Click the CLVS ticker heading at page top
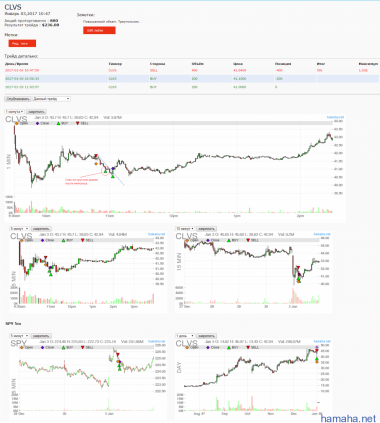 [x=13, y=7]
